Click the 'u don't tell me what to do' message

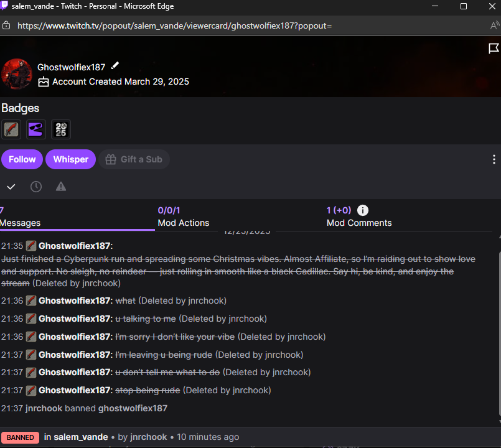point(167,372)
